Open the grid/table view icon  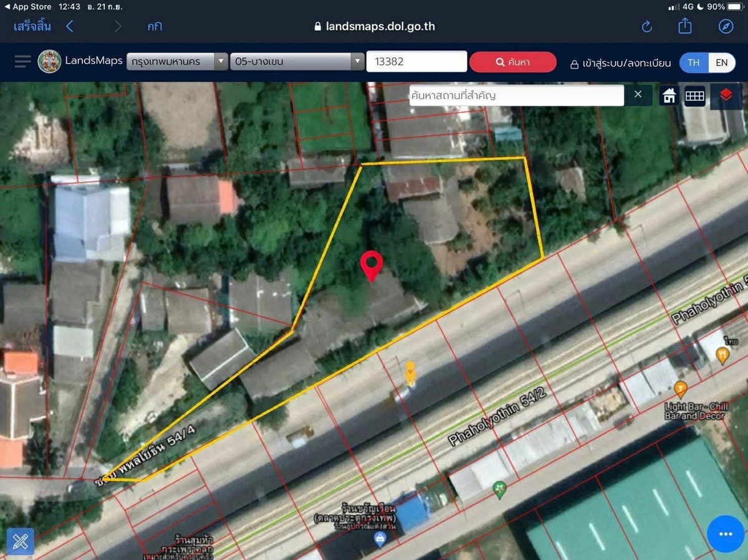pos(694,95)
